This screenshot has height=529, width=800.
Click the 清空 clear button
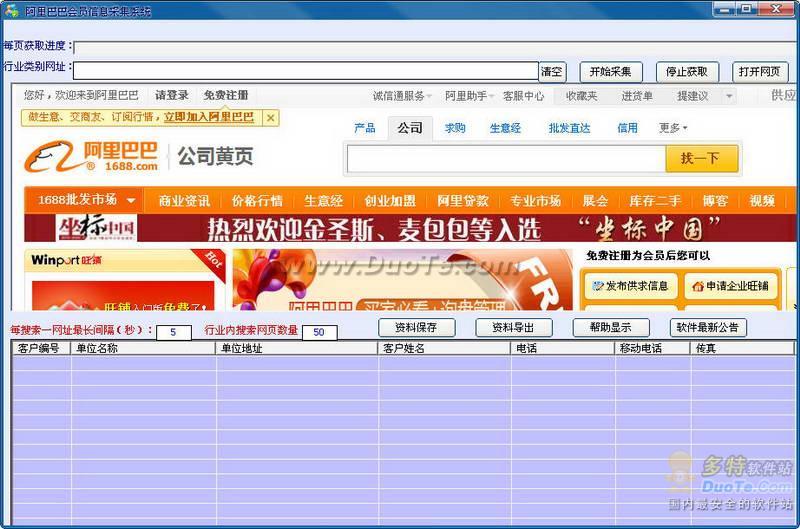click(x=552, y=72)
